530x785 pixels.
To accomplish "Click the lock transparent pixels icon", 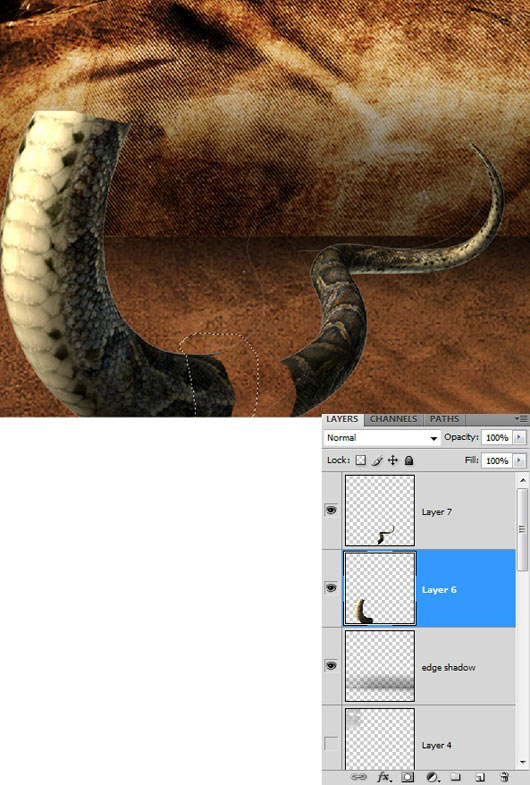I will coord(360,460).
